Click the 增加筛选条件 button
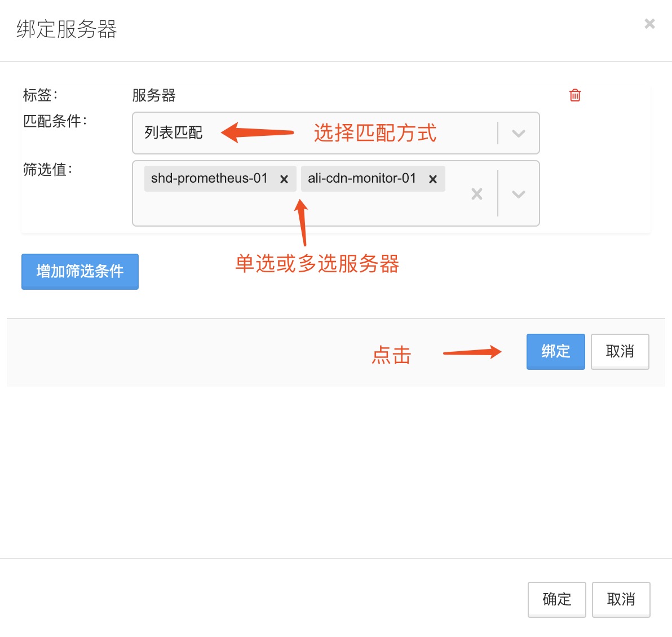The height and width of the screenshot is (637, 672). pos(80,272)
